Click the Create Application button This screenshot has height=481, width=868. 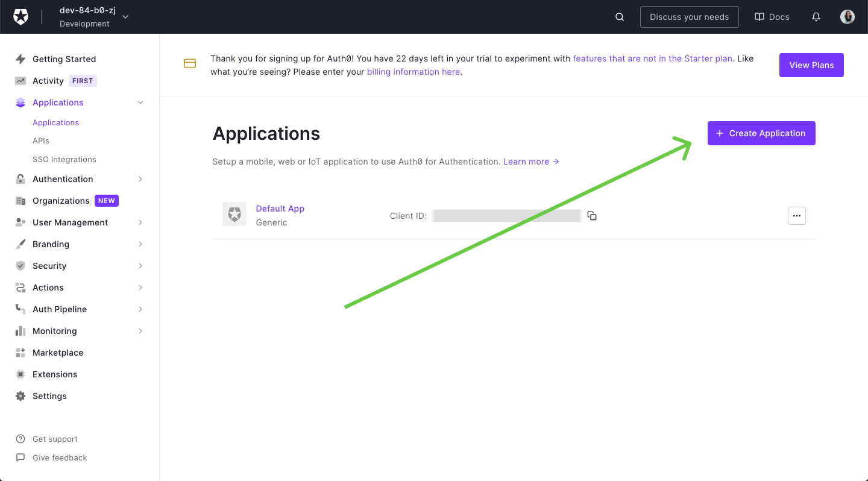(x=761, y=133)
